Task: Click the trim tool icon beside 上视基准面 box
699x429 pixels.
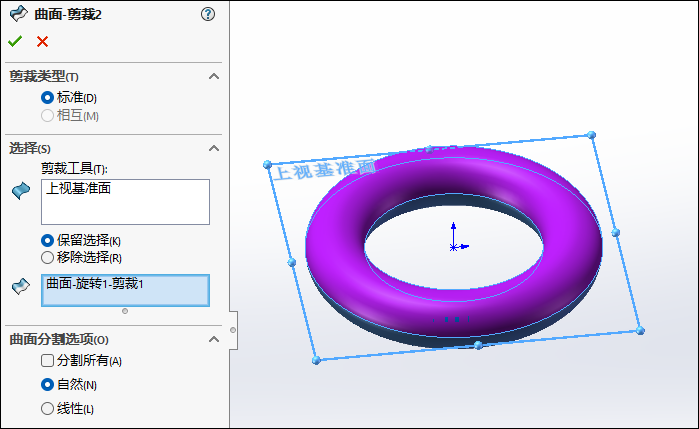Action: pyautogui.click(x=21, y=190)
